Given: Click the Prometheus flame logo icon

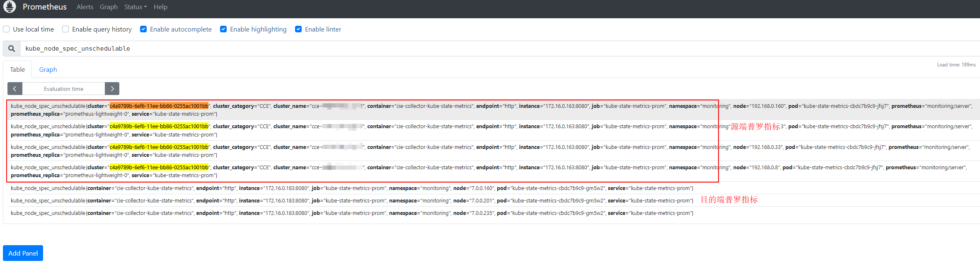Looking at the screenshot, I should (x=10, y=7).
